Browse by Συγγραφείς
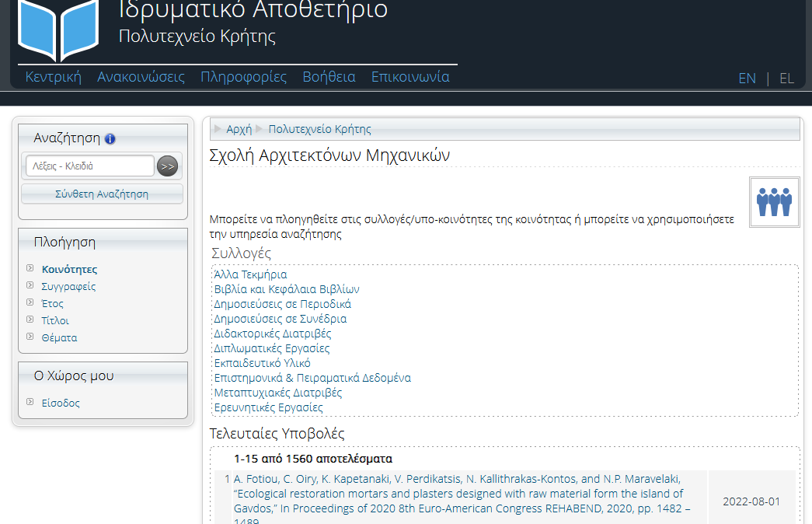 (x=68, y=287)
